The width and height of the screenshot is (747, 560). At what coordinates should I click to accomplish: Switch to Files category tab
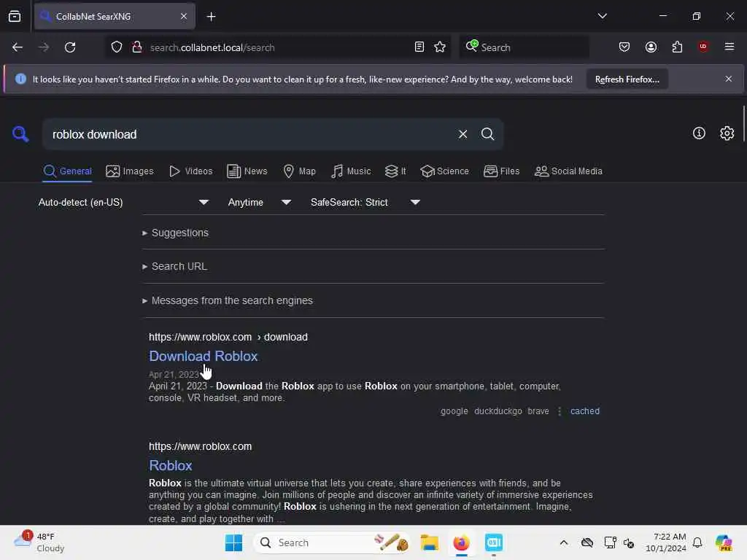click(x=501, y=171)
